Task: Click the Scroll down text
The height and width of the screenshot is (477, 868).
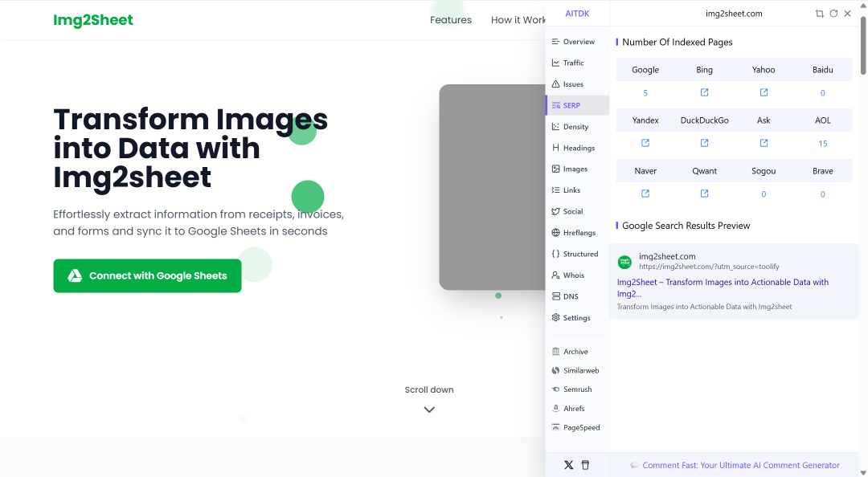Action: 429,389
